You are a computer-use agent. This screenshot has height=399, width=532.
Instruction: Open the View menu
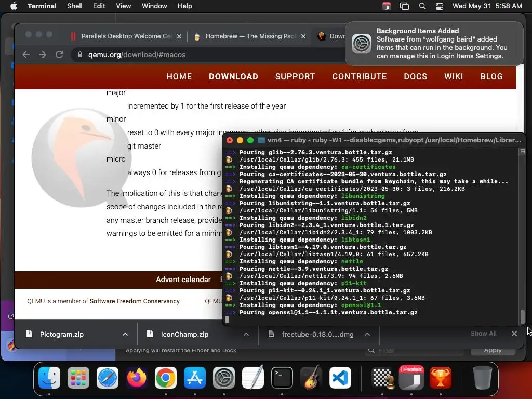coord(124,6)
